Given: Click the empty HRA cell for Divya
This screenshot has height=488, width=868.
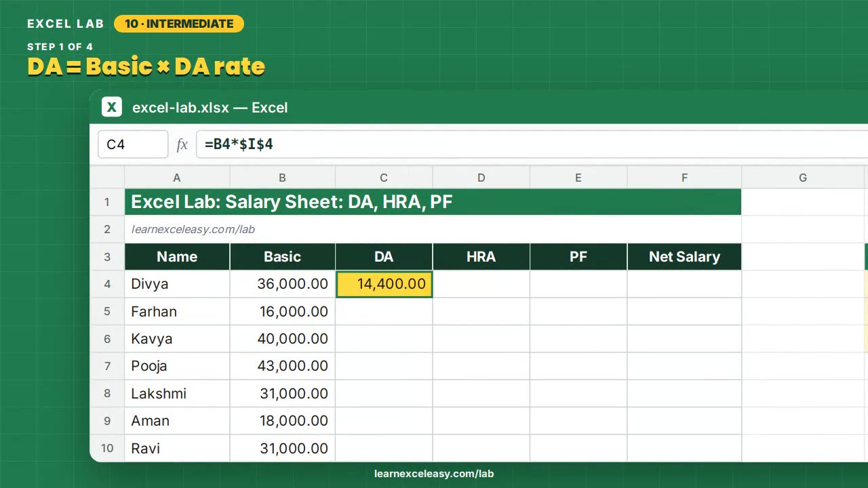Looking at the screenshot, I should pyautogui.click(x=481, y=284).
